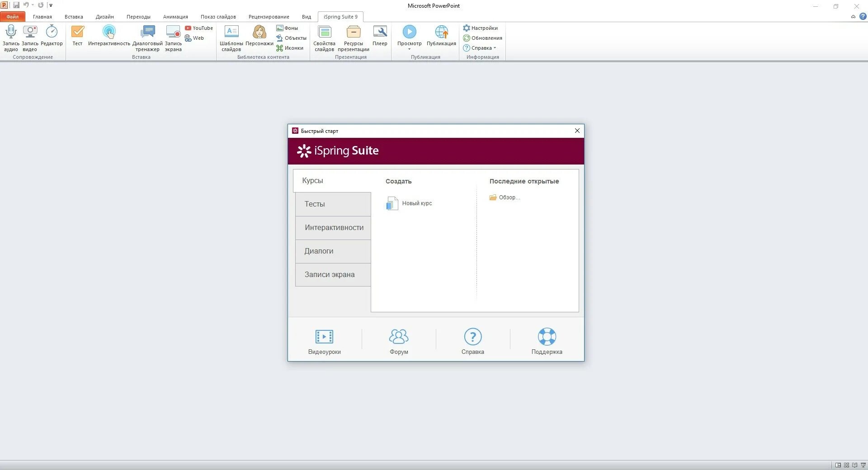Switch to the Показ слайдов tab
Image resolution: width=868 pixels, height=470 pixels.
(218, 17)
